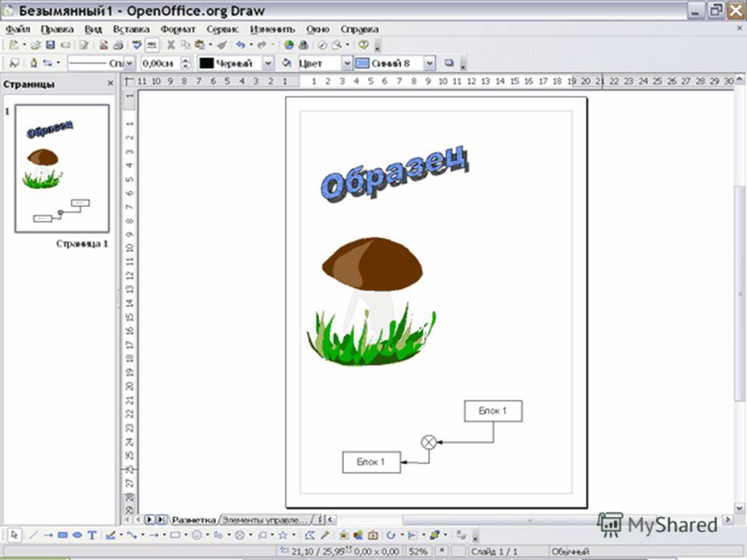747x560 pixels.
Task: Pick the Callouts shape tool
Action: pos(261,535)
